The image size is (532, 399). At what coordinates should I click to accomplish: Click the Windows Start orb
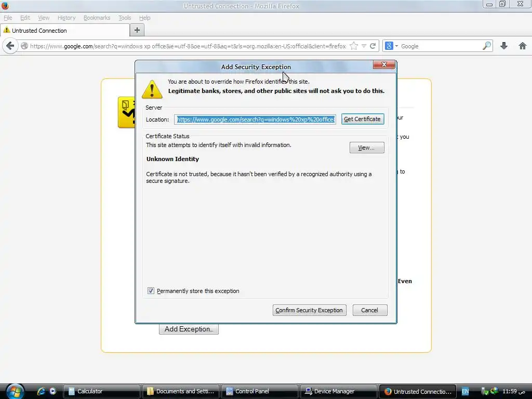15,392
